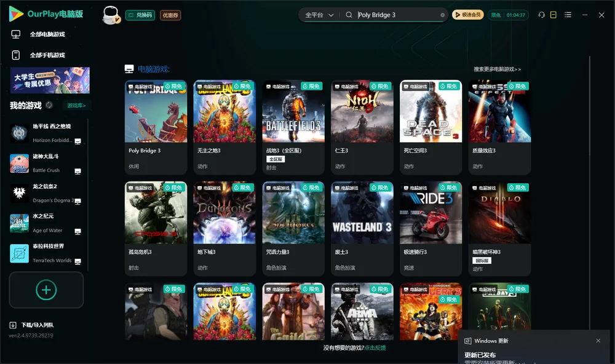Expand the 全平台 platform dropdown
615x364 pixels.
point(319,15)
